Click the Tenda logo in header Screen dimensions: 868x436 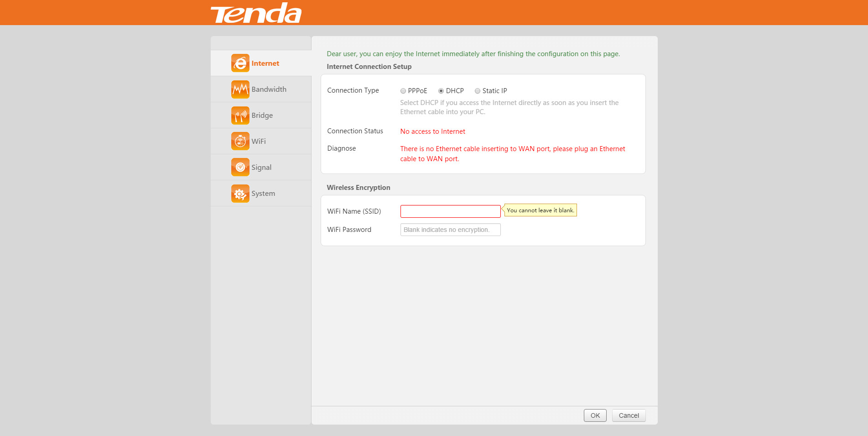pos(256,13)
